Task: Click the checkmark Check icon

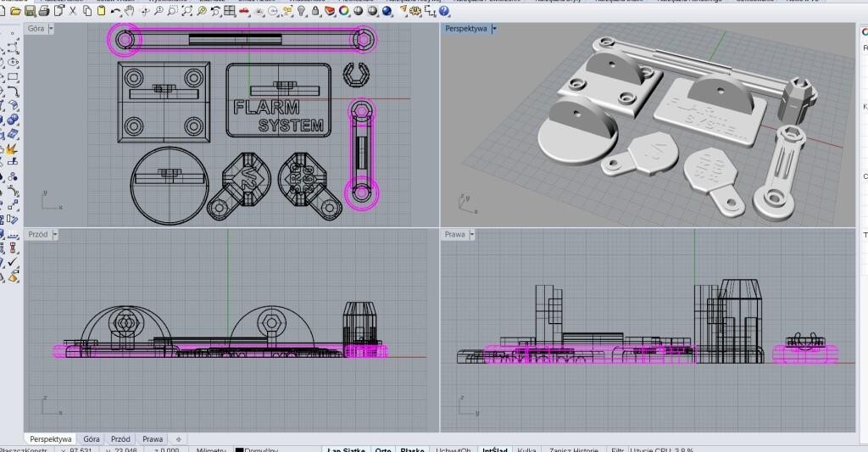Action: [x=13, y=261]
